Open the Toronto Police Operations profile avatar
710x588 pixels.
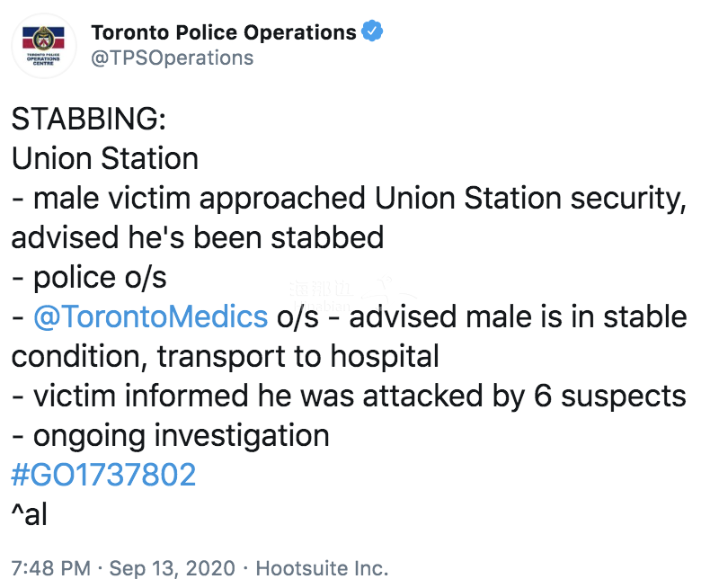44,46
